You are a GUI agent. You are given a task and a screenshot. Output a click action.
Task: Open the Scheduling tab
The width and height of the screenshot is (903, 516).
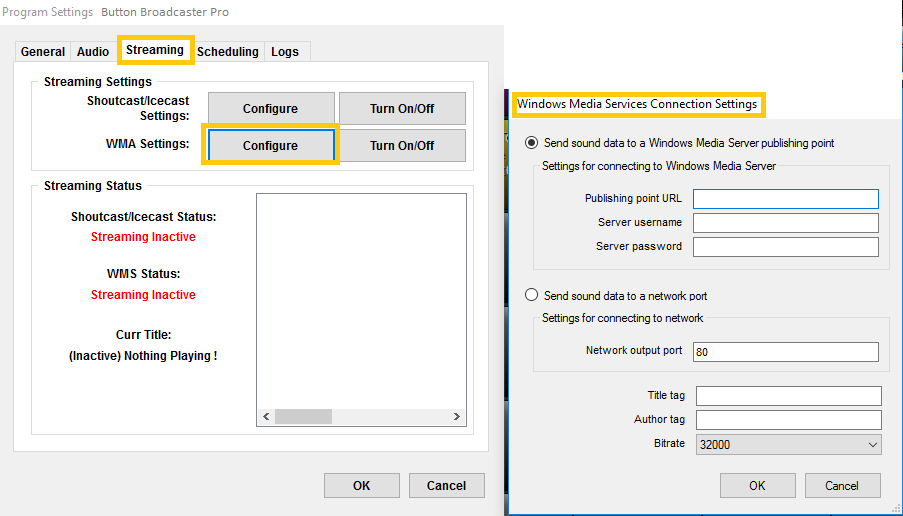tap(228, 51)
